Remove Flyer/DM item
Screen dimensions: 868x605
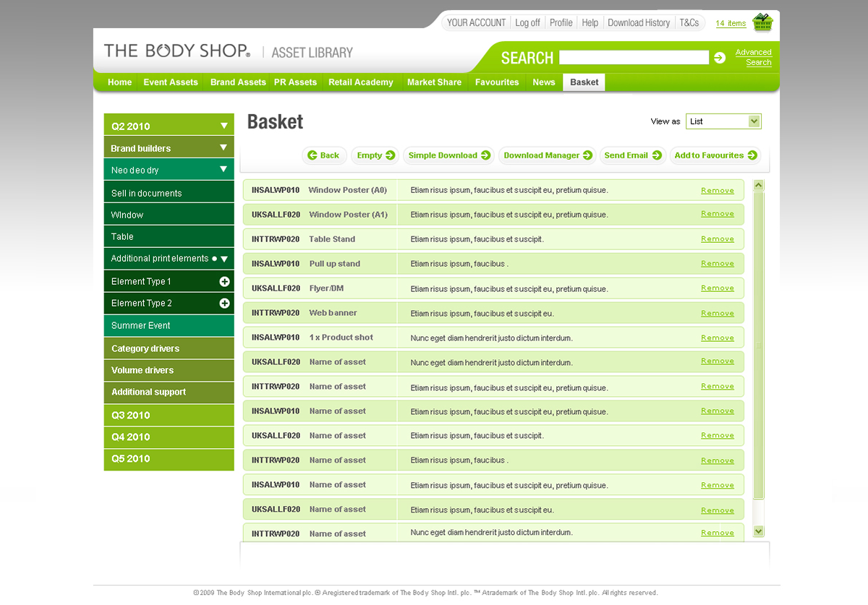718,288
